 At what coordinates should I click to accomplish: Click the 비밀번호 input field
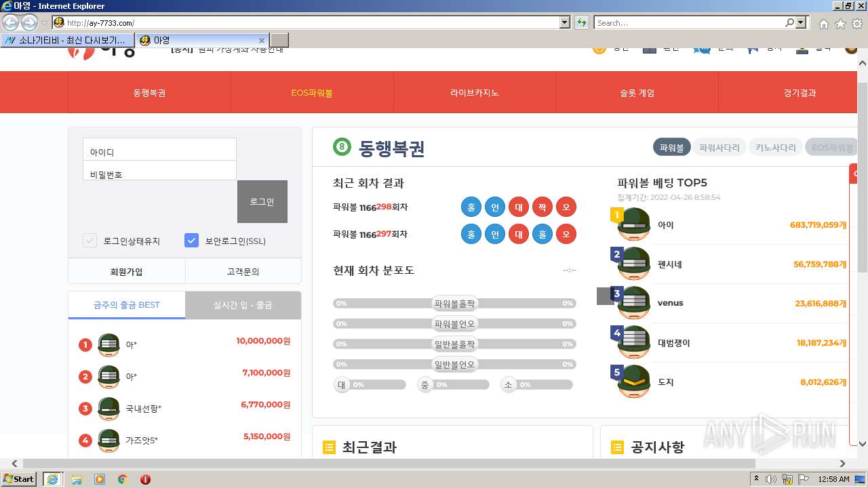tap(159, 170)
